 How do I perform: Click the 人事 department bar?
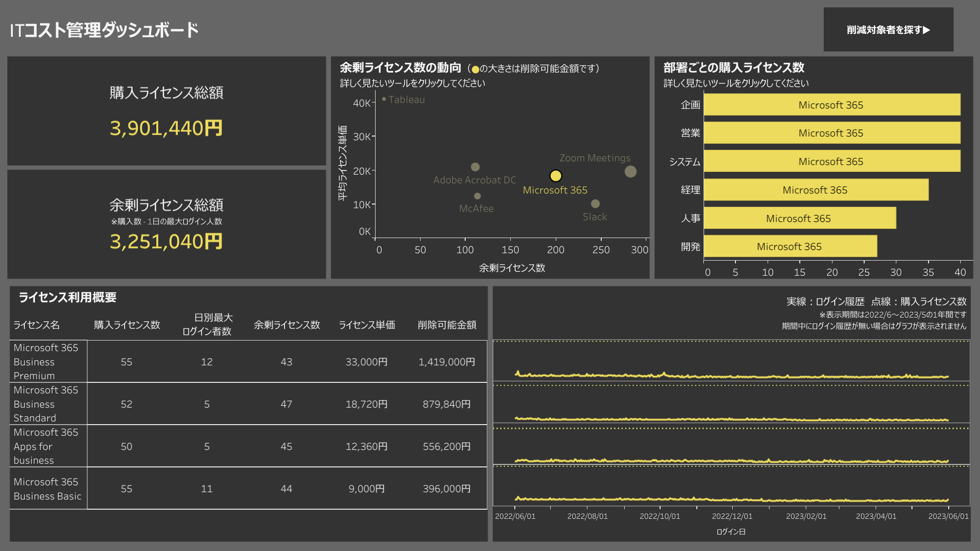(x=799, y=218)
